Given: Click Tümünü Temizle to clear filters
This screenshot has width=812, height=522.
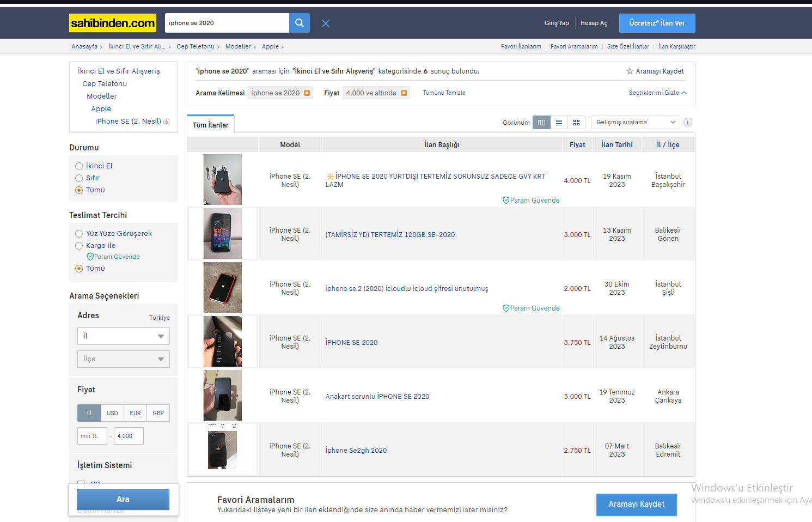Looking at the screenshot, I should point(444,93).
